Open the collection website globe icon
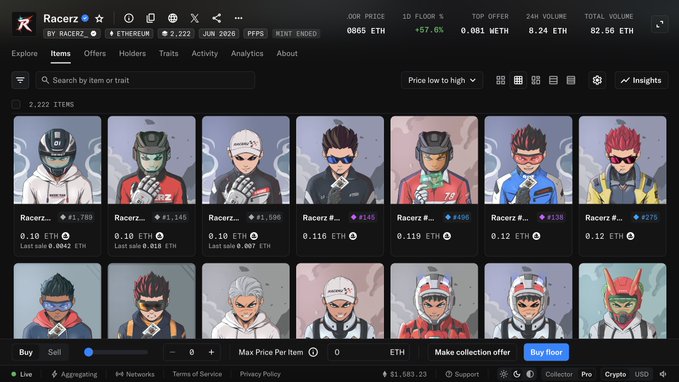679x382 pixels. coord(172,18)
